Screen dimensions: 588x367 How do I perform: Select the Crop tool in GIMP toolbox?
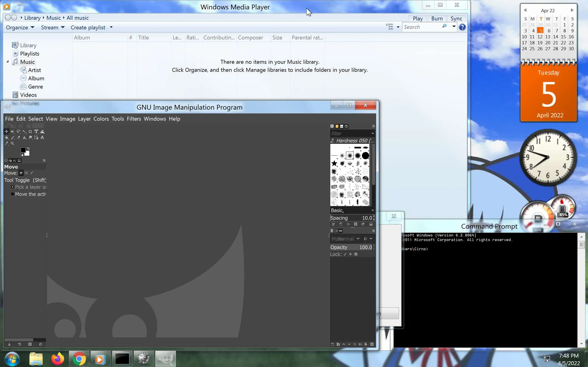(x=30, y=132)
